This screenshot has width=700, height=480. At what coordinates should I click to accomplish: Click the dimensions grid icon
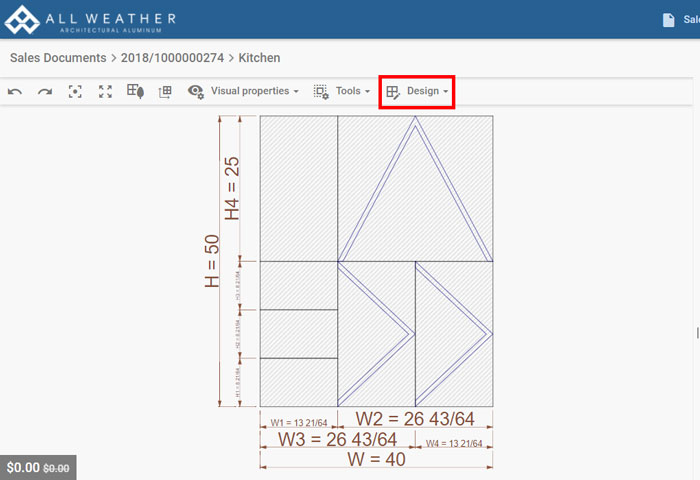click(165, 91)
